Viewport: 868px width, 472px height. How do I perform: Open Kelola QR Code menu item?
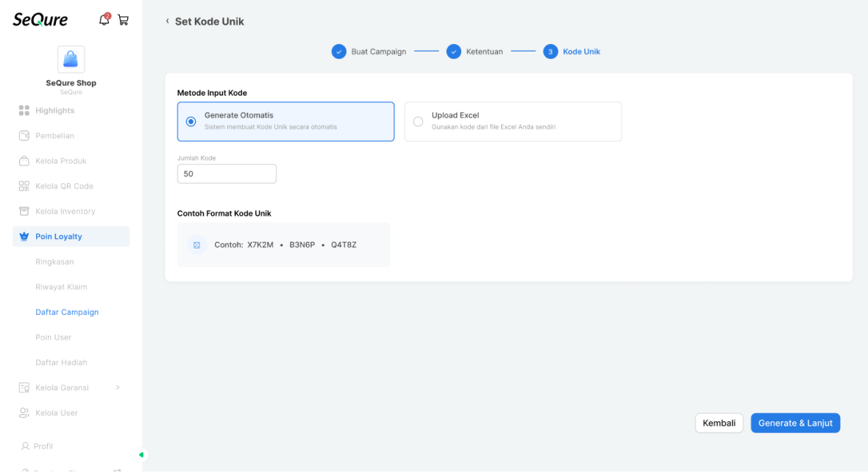pos(71,186)
